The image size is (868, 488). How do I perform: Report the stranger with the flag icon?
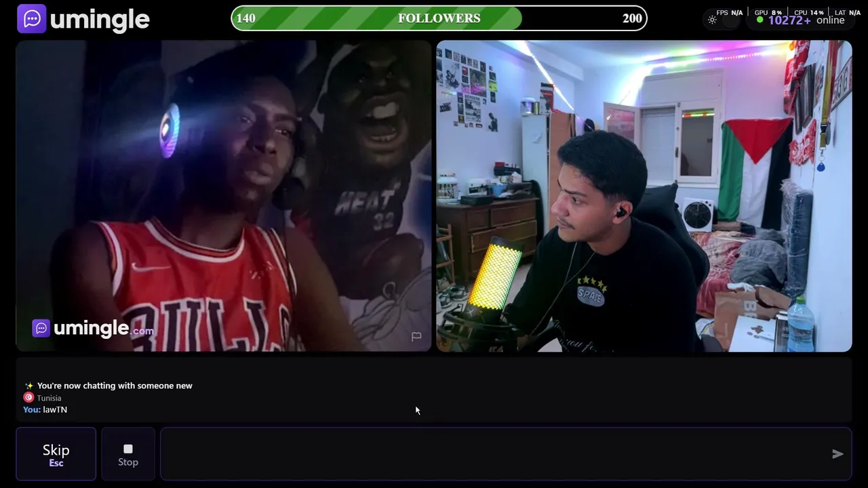416,336
